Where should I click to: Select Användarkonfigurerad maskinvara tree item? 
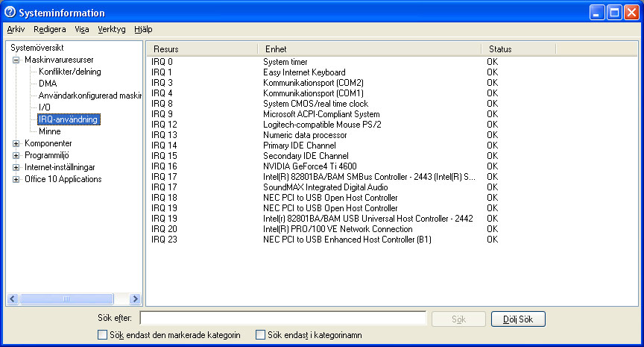[x=90, y=96]
